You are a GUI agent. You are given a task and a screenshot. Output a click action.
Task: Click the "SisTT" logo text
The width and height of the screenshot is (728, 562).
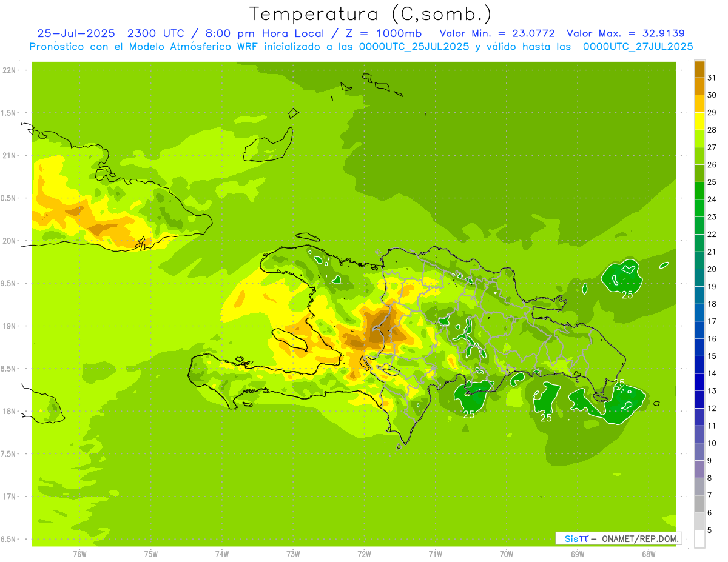[576, 538]
